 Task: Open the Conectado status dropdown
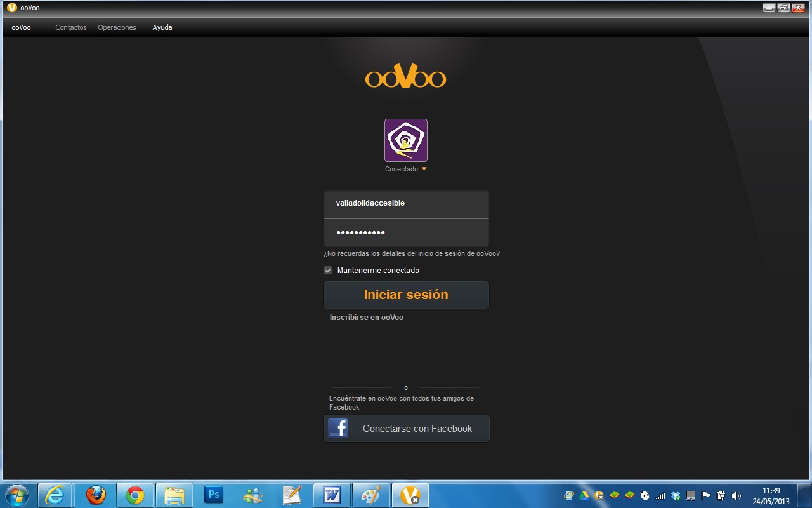coord(405,169)
